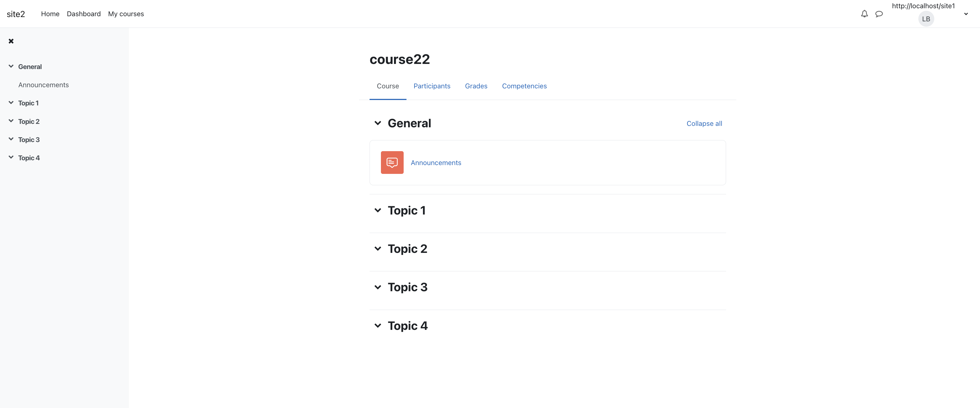
Task: Click the LB user avatar
Action: click(x=926, y=19)
